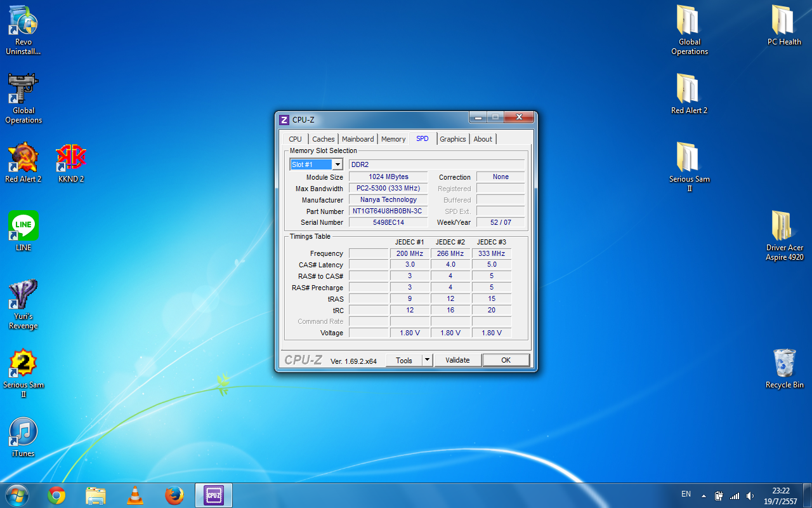Show hidden system tray icons

tap(703, 495)
